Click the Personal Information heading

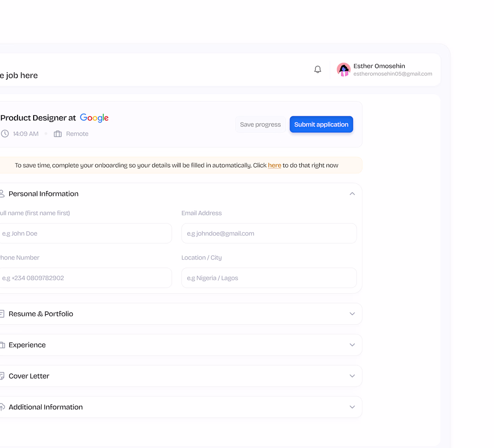pyautogui.click(x=44, y=193)
